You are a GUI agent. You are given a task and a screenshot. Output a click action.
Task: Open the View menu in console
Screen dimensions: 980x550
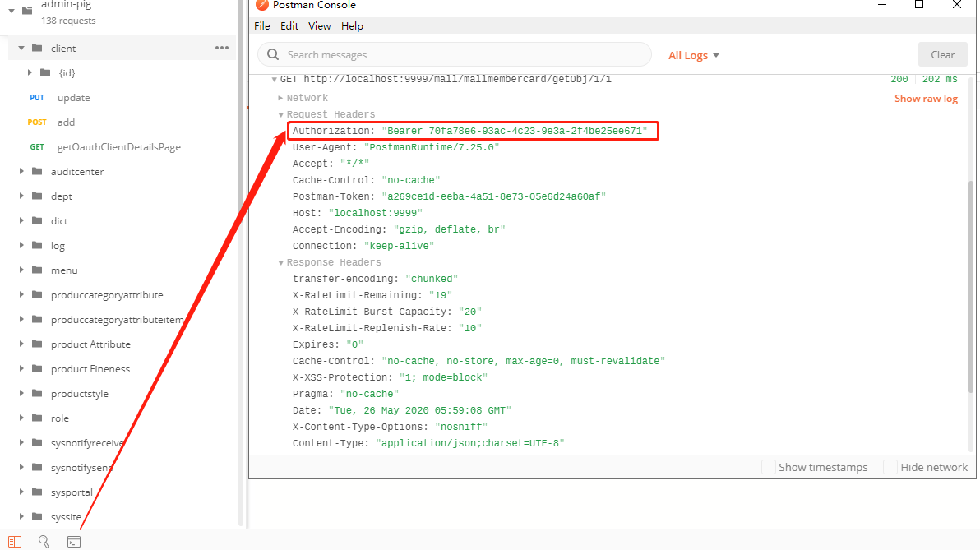point(319,26)
